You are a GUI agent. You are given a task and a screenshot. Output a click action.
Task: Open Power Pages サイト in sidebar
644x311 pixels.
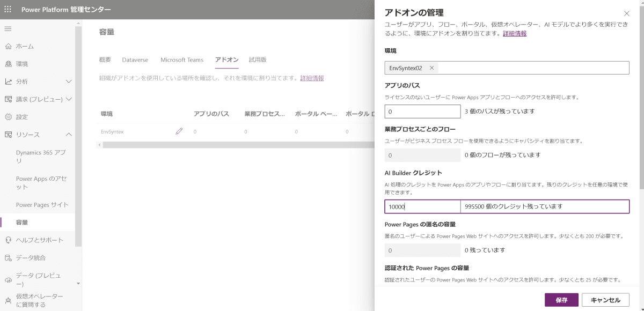click(42, 205)
